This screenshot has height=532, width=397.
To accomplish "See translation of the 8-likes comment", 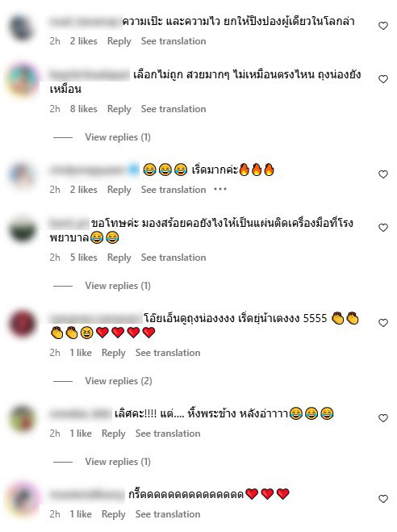I will (173, 109).
